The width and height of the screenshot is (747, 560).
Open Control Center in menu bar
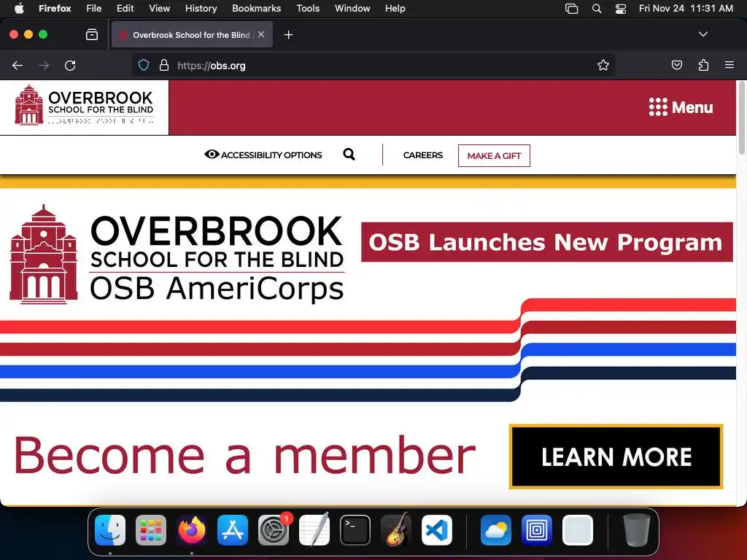(x=621, y=8)
